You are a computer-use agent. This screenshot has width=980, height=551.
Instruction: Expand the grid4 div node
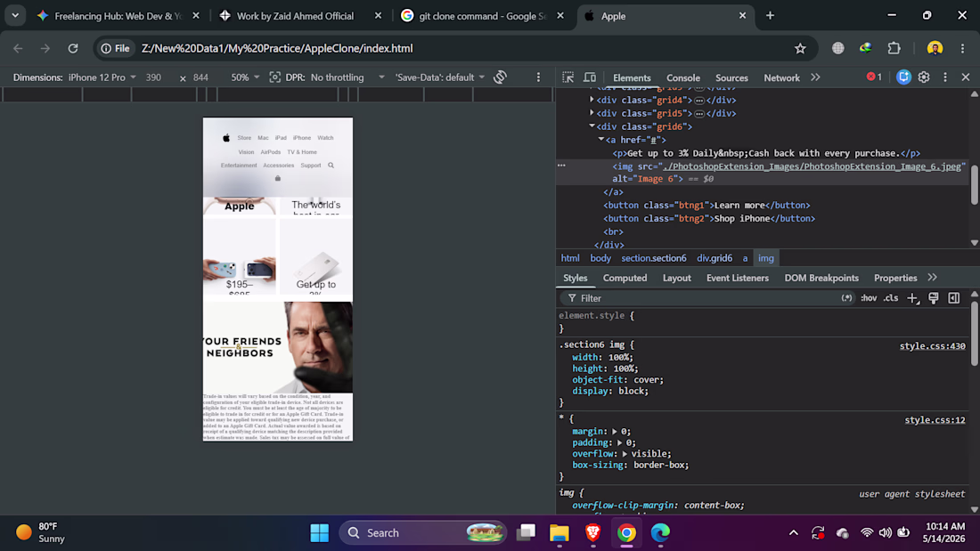coord(592,100)
